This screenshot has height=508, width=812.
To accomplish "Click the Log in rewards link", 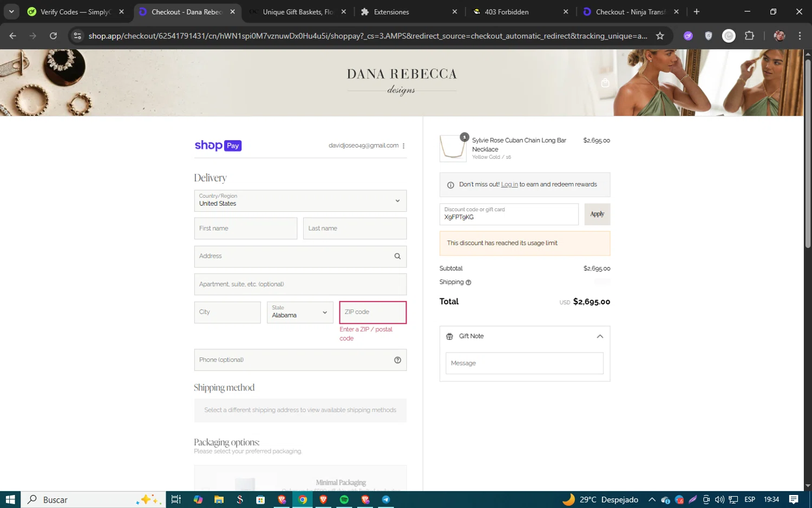I will 509,185.
